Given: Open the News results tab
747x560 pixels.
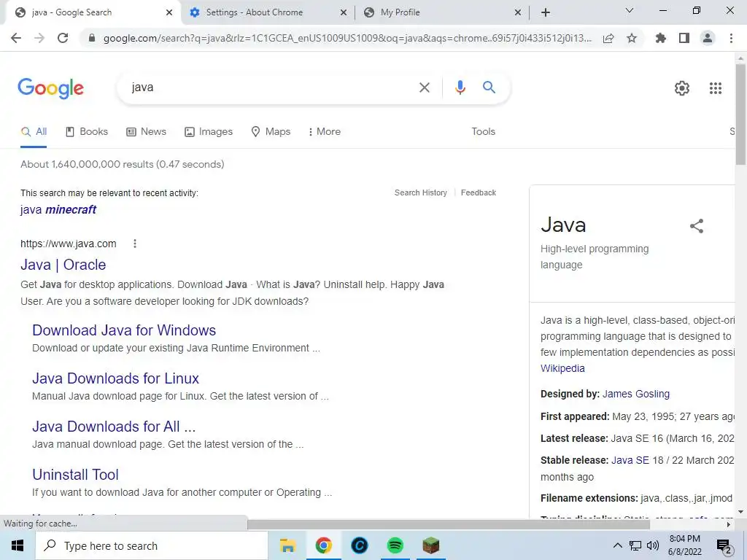Looking at the screenshot, I should 146,131.
